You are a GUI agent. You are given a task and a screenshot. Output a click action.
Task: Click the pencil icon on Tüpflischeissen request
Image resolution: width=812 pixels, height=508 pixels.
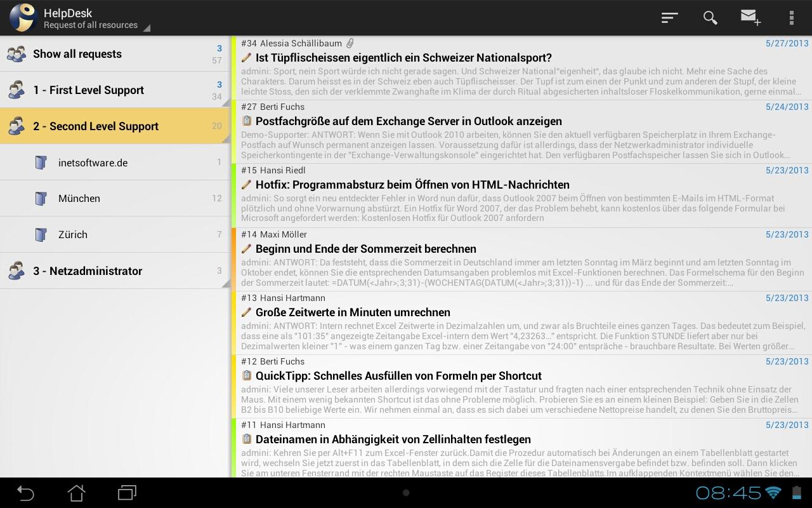[247, 58]
